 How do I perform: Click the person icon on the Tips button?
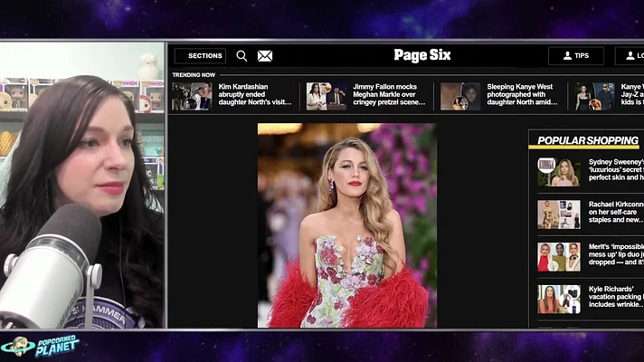(x=567, y=55)
